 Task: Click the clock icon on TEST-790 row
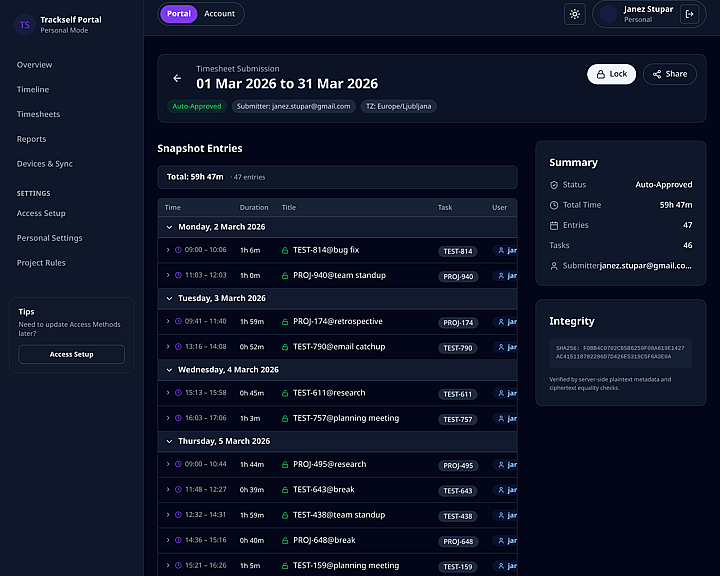[x=178, y=347]
